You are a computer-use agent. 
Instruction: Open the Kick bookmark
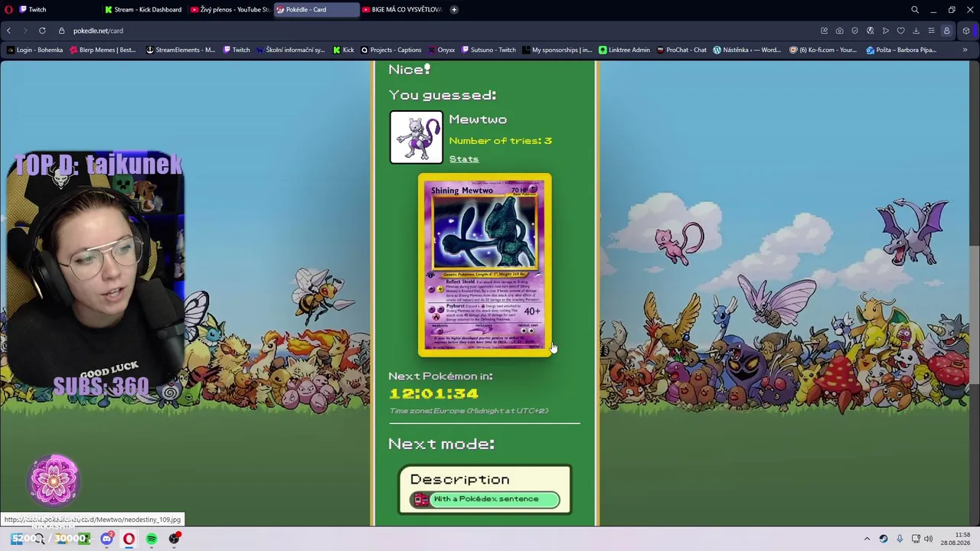pos(344,50)
